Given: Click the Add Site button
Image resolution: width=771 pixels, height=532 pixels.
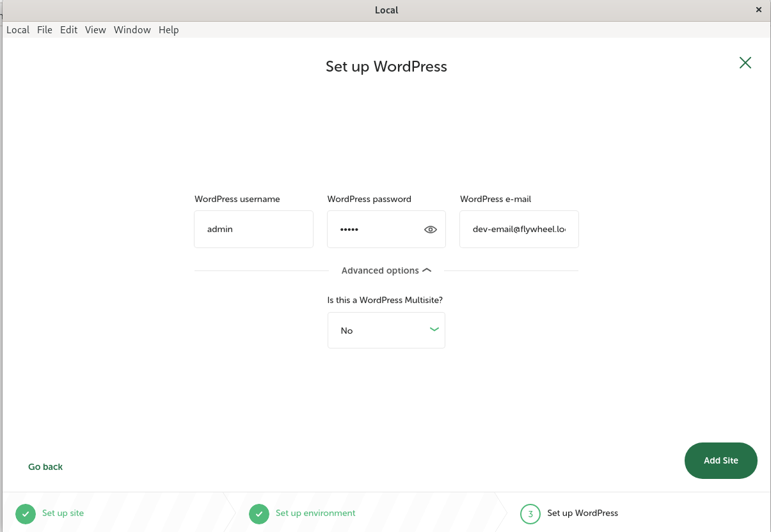Looking at the screenshot, I should point(720,460).
